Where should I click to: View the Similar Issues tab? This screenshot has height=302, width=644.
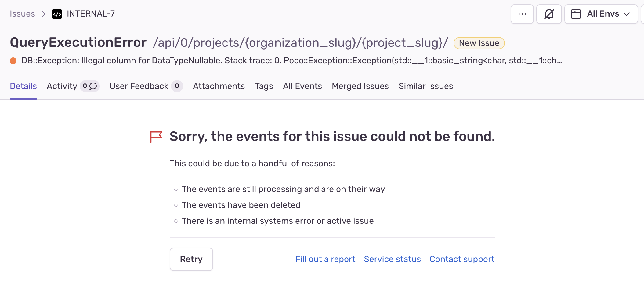(425, 86)
